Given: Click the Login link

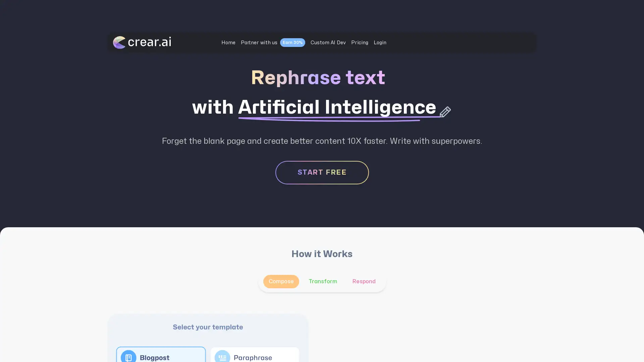Looking at the screenshot, I should click(380, 42).
